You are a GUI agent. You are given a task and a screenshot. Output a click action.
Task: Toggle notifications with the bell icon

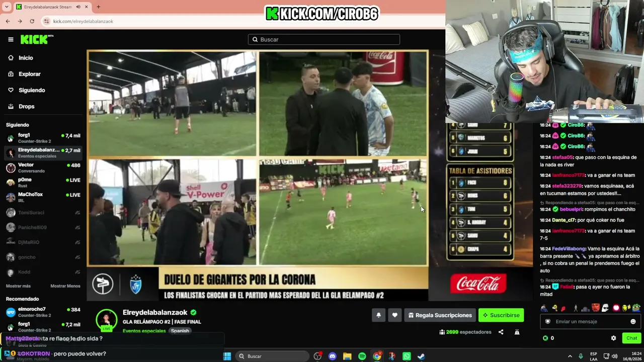point(378,315)
